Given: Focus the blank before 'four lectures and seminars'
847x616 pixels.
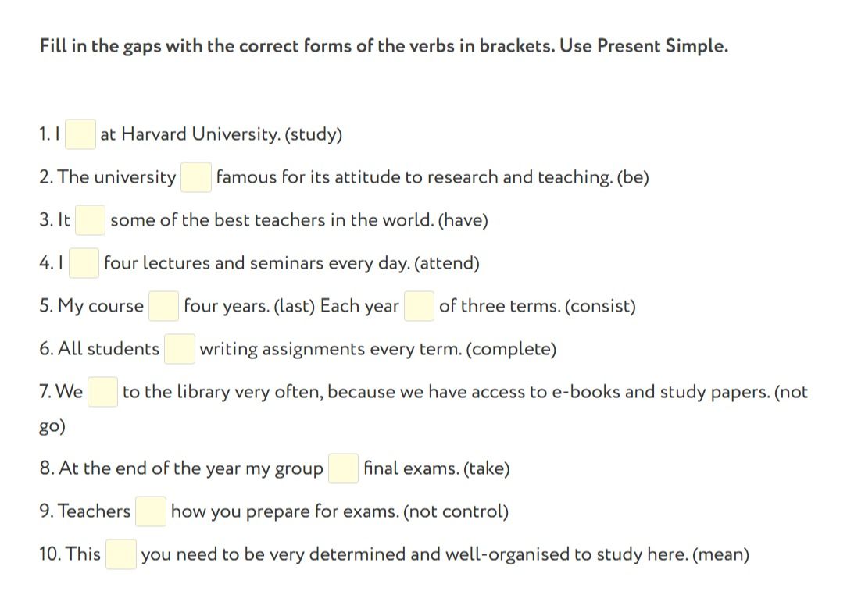Looking at the screenshot, I should click(x=84, y=263).
